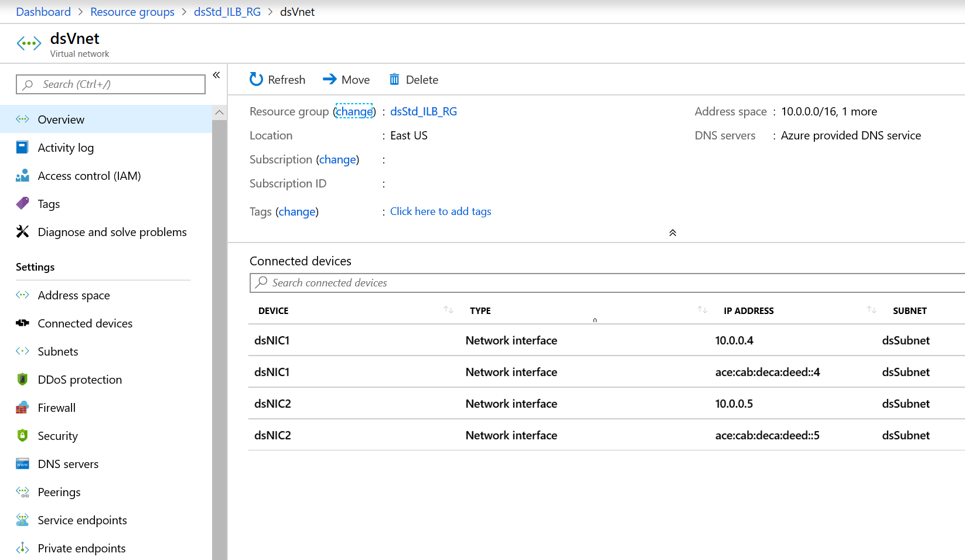Follow the dsStd_ILB_RG resource group link

pyautogui.click(x=227, y=12)
